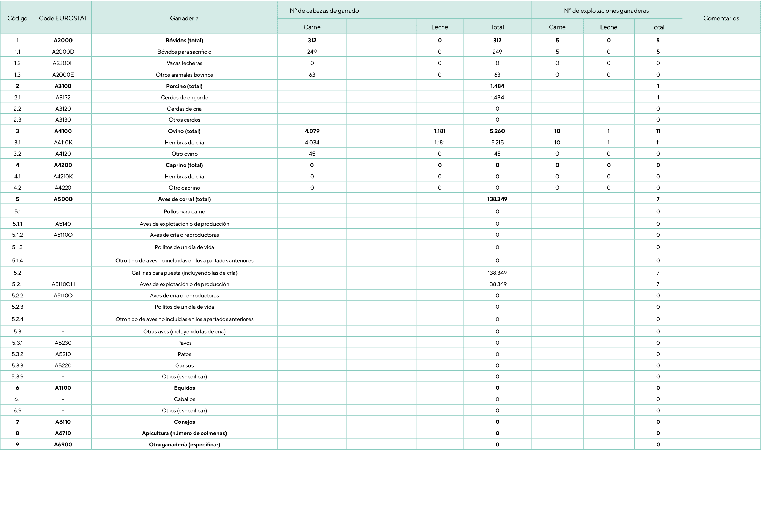Select the Otra ganadería (especificar) cell
761x532 pixels.
[184, 444]
